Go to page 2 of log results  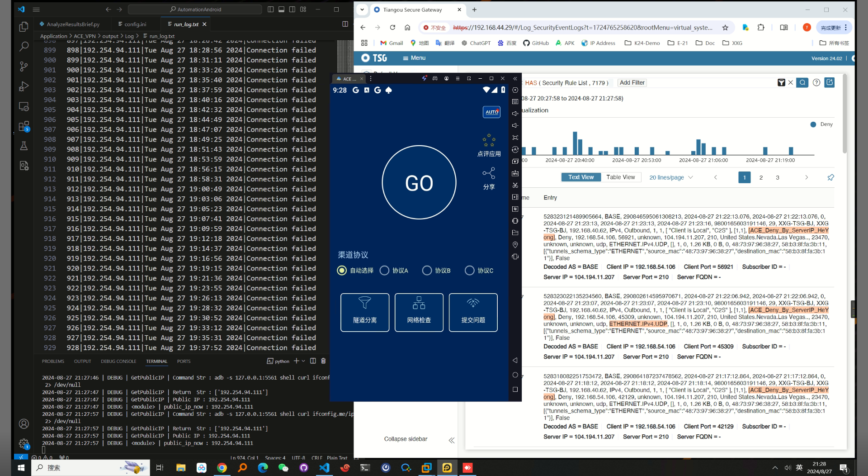point(761,177)
